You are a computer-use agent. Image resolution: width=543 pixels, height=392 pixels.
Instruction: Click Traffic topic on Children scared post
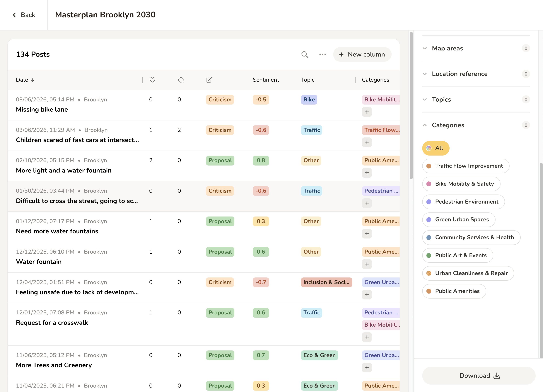coord(311,130)
